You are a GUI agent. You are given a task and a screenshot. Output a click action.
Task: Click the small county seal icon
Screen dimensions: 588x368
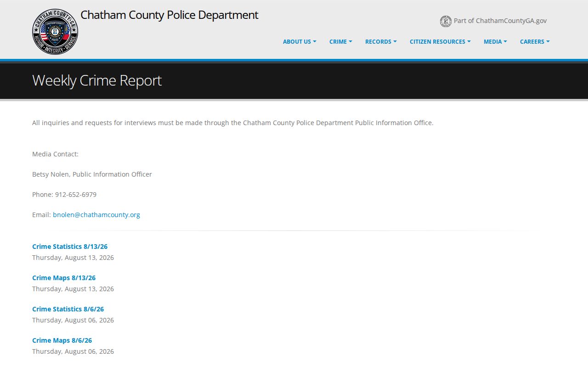click(446, 21)
